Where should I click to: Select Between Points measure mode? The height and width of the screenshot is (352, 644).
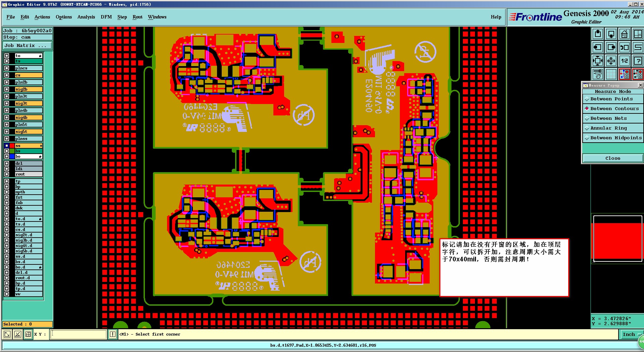pyautogui.click(x=613, y=99)
